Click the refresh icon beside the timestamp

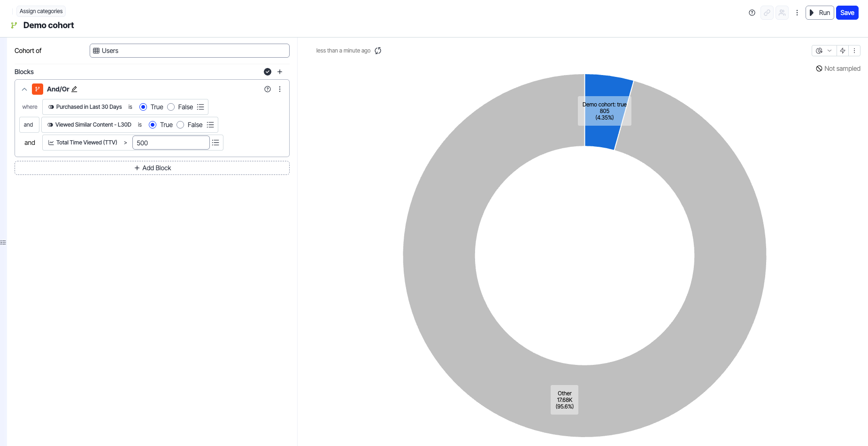coord(378,51)
